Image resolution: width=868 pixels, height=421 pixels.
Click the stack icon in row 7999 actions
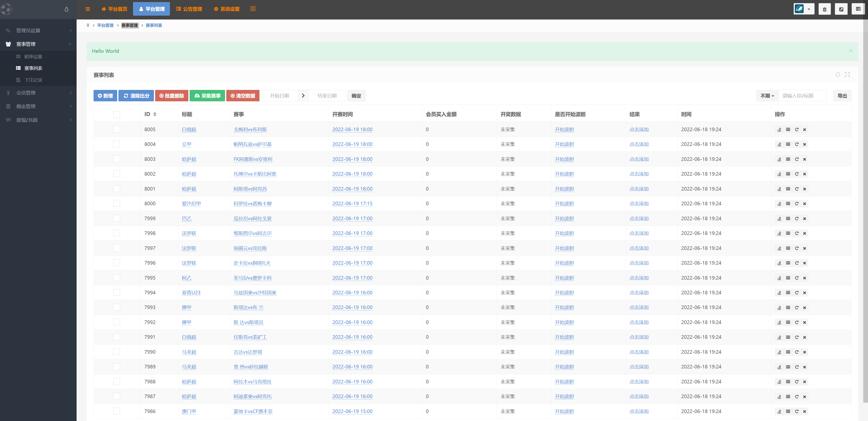pos(779,218)
